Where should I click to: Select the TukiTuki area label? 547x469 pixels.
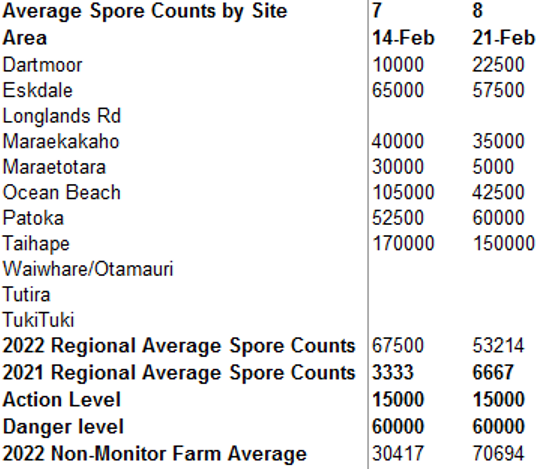click(38, 320)
